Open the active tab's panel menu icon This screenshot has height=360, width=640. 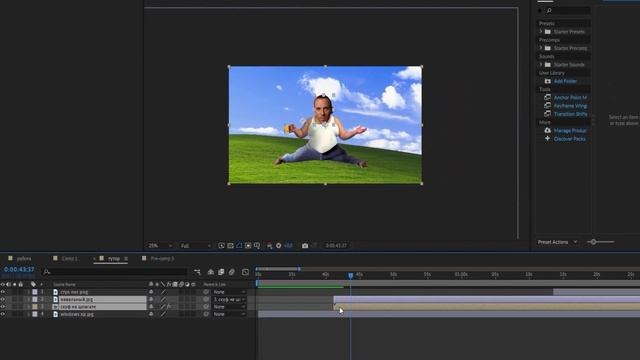[x=126, y=259]
